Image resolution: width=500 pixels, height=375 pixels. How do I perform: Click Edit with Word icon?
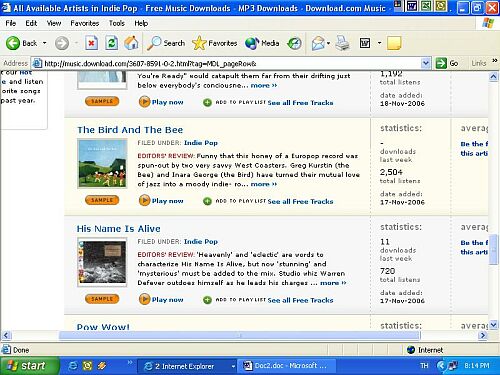point(365,43)
